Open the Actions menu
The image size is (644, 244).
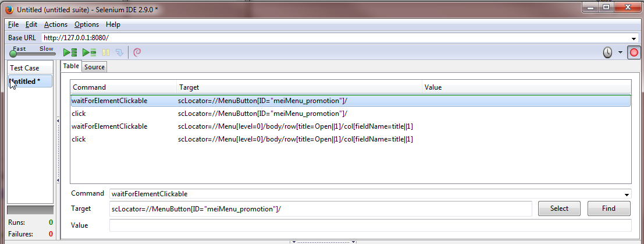coord(56,24)
